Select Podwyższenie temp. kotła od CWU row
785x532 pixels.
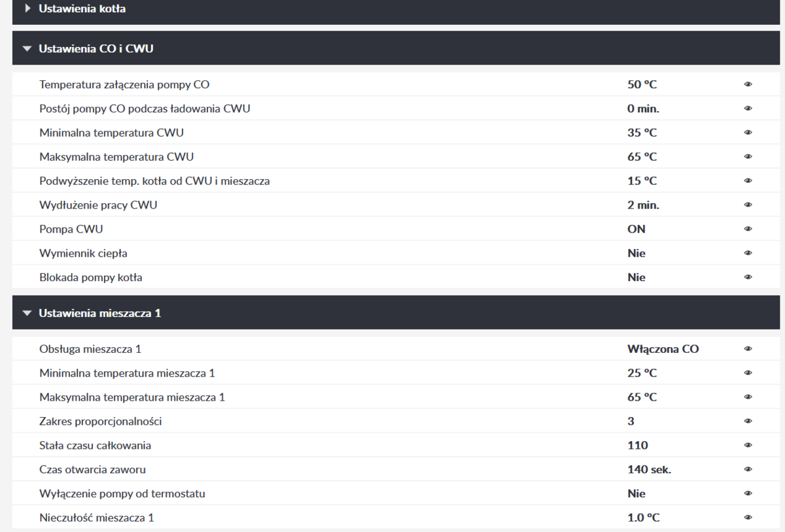point(154,181)
